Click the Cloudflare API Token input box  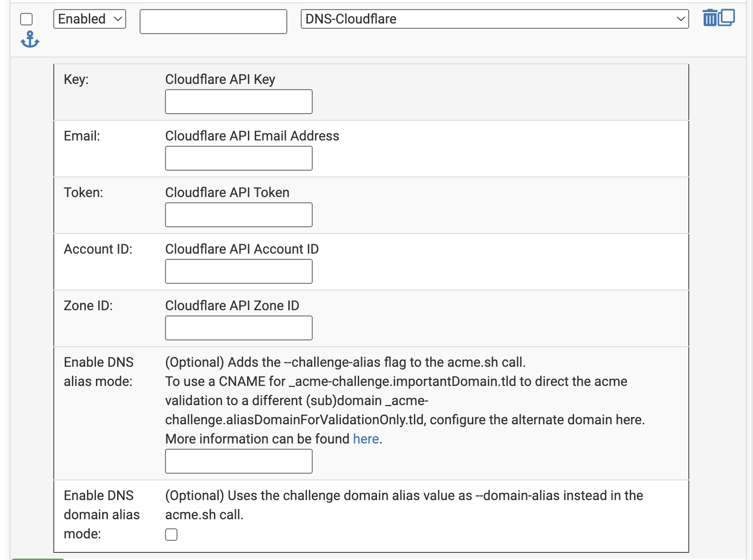tap(239, 215)
